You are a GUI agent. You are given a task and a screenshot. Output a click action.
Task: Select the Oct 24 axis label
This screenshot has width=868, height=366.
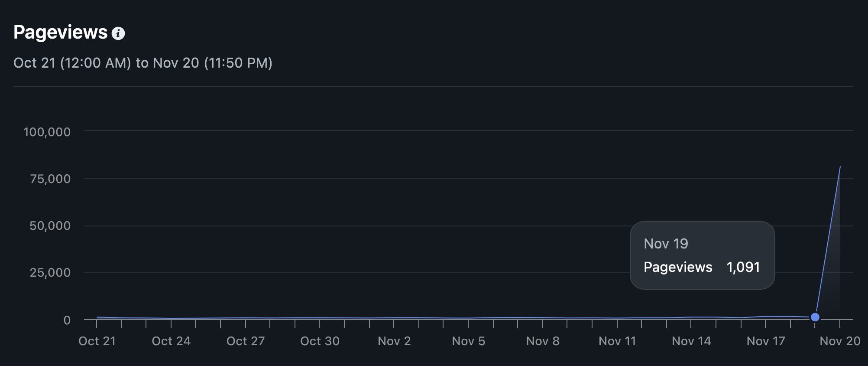171,341
